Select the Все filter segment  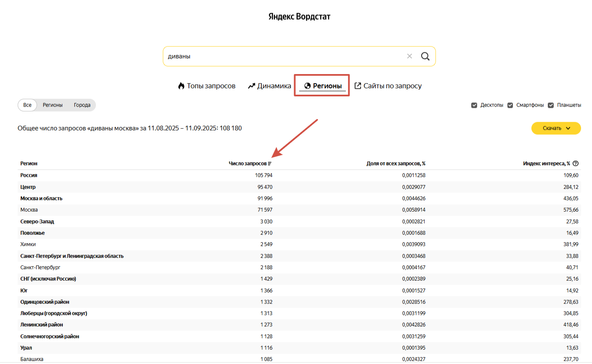coord(27,105)
